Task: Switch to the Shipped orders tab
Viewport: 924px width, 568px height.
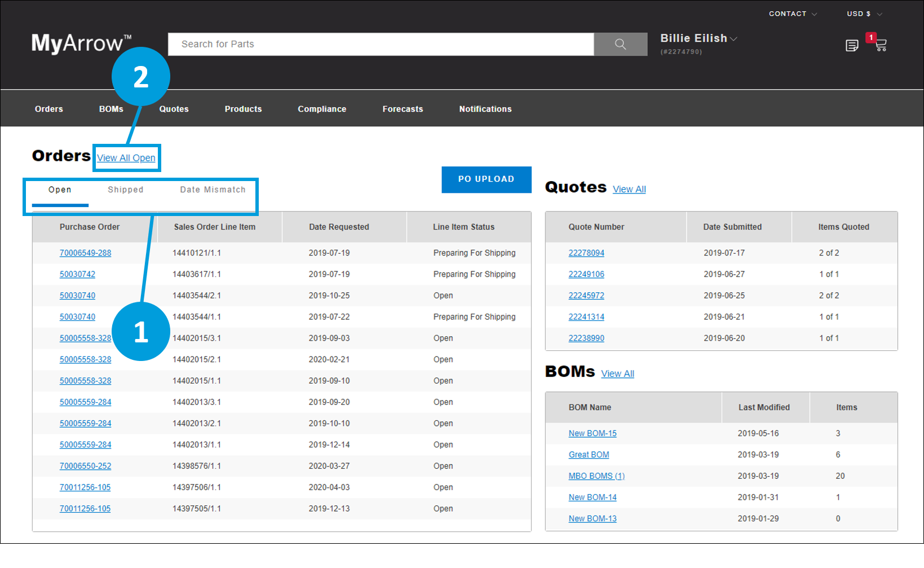Action: pyautogui.click(x=125, y=190)
